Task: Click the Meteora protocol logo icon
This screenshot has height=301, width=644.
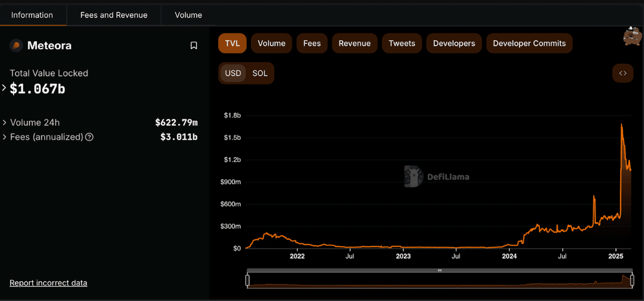Action: point(16,46)
